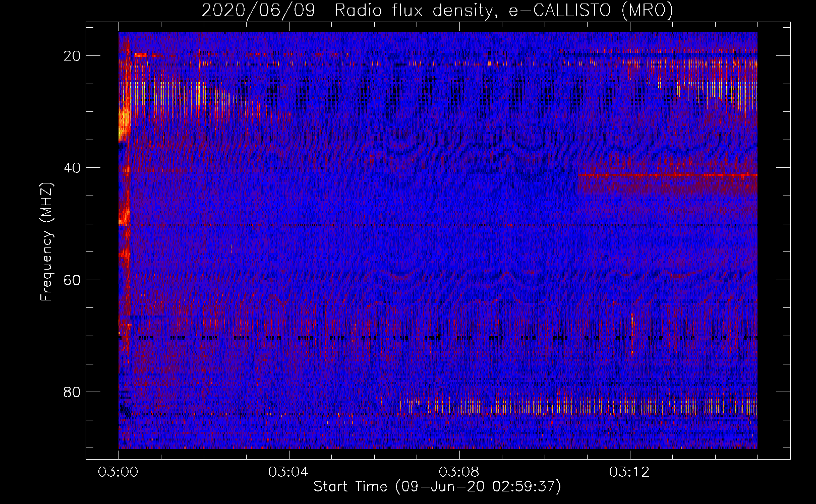
Task: Click the '03:04' time tick label
Action: click(288, 472)
